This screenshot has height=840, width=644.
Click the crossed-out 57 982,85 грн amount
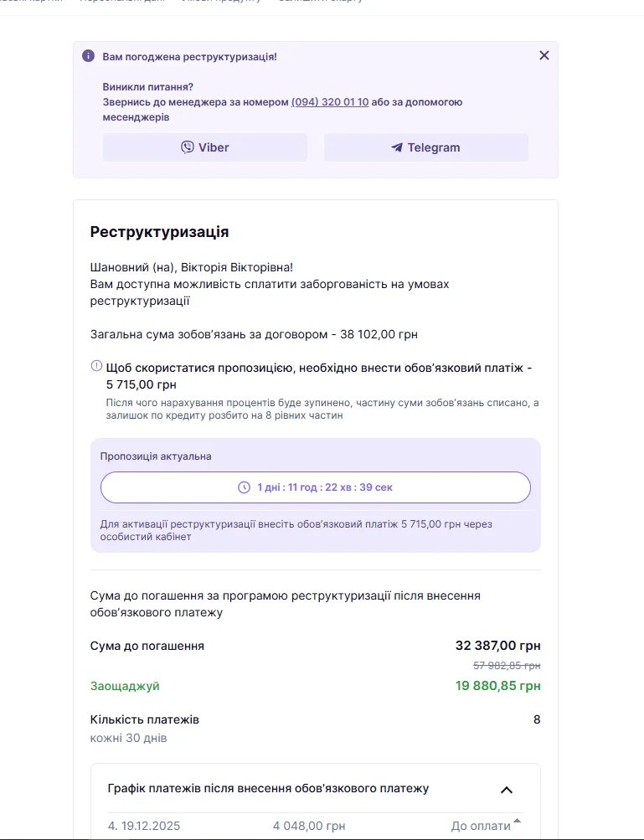pyautogui.click(x=507, y=665)
